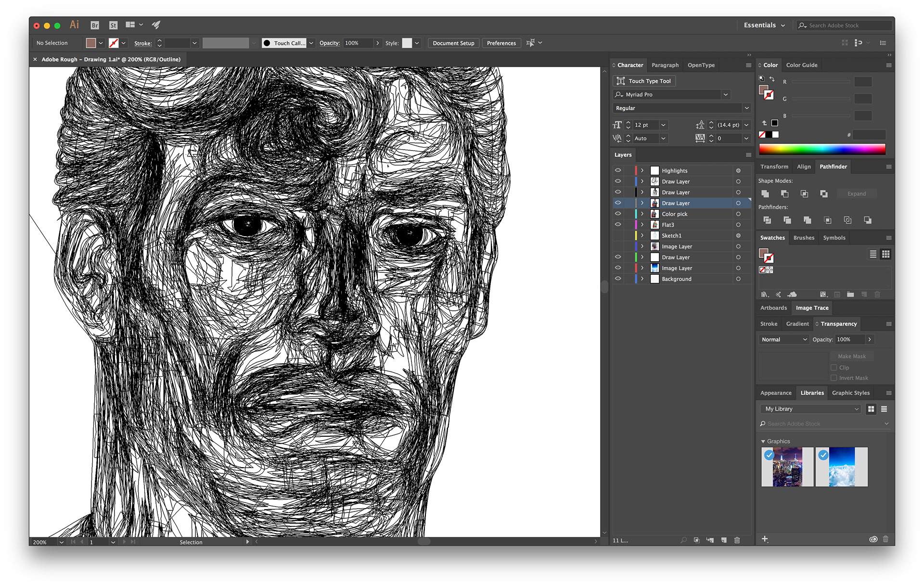Click Touch Type Tool button
The image size is (924, 587).
coord(644,81)
